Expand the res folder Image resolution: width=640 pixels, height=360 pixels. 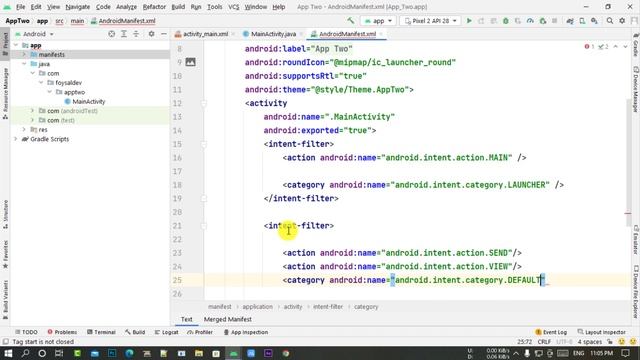24,129
